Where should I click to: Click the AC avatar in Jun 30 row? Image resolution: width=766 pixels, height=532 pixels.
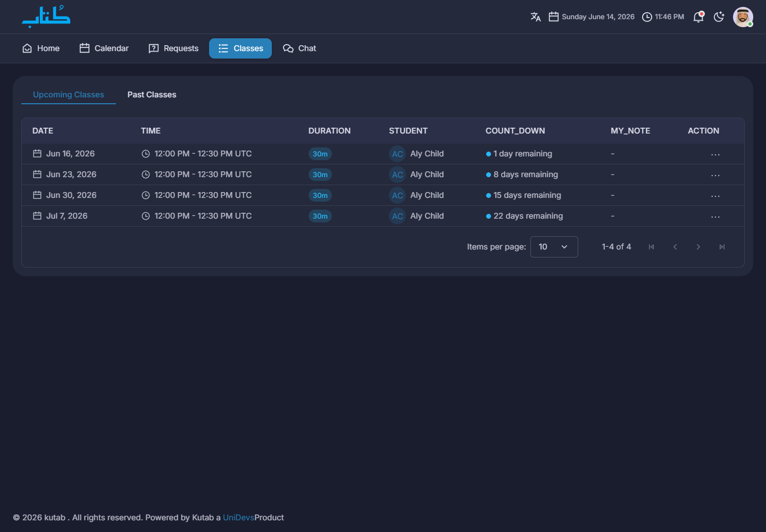(x=397, y=196)
